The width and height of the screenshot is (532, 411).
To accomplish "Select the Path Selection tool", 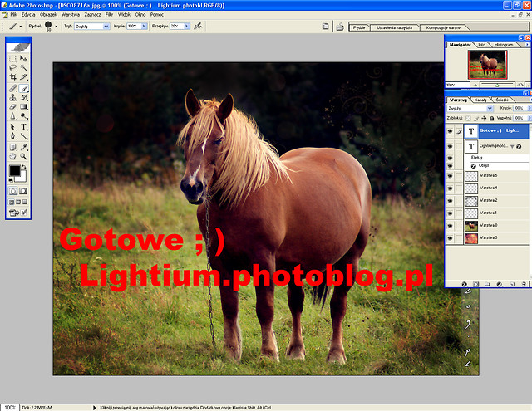I will (13, 127).
